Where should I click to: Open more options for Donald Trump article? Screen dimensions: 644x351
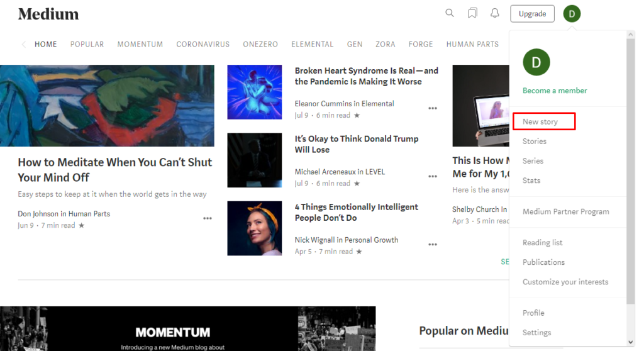[x=433, y=176]
